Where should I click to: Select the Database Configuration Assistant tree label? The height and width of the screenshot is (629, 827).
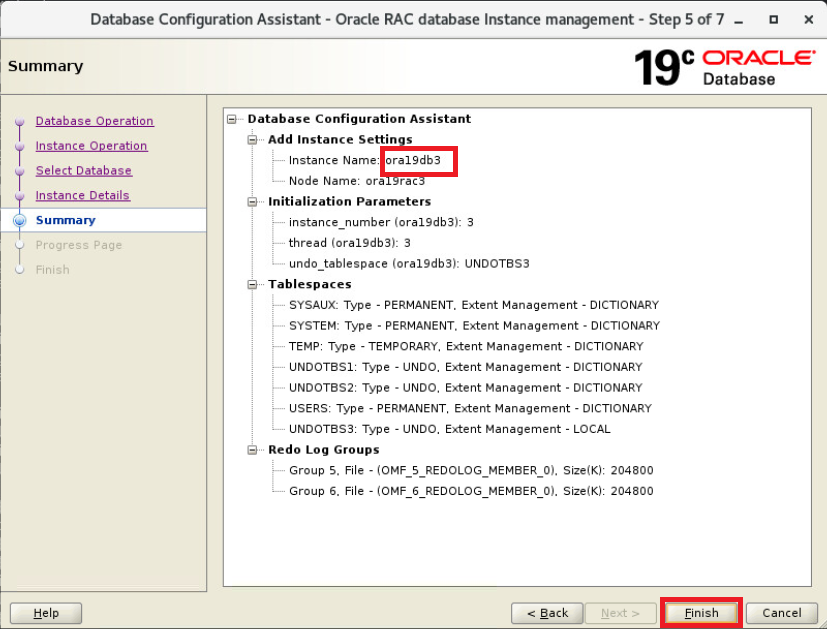(x=359, y=119)
